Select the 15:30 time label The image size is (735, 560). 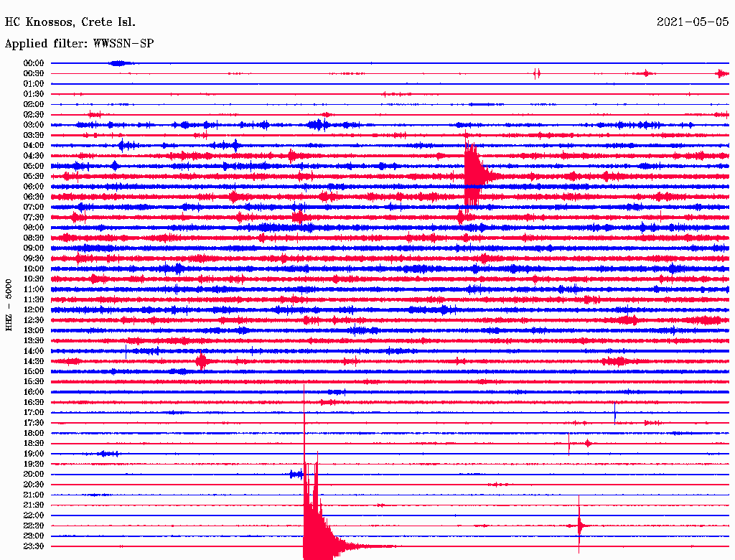[x=34, y=382]
